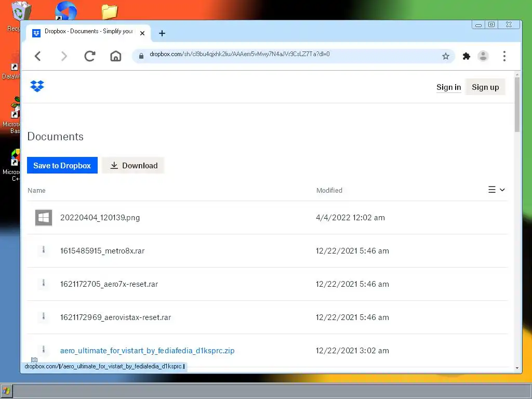Open the browser home page

pyautogui.click(x=116, y=56)
